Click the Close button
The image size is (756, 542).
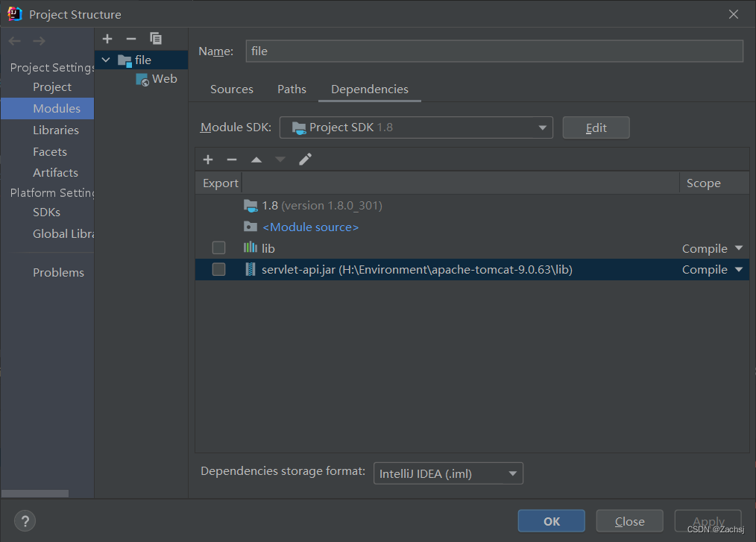click(x=630, y=521)
